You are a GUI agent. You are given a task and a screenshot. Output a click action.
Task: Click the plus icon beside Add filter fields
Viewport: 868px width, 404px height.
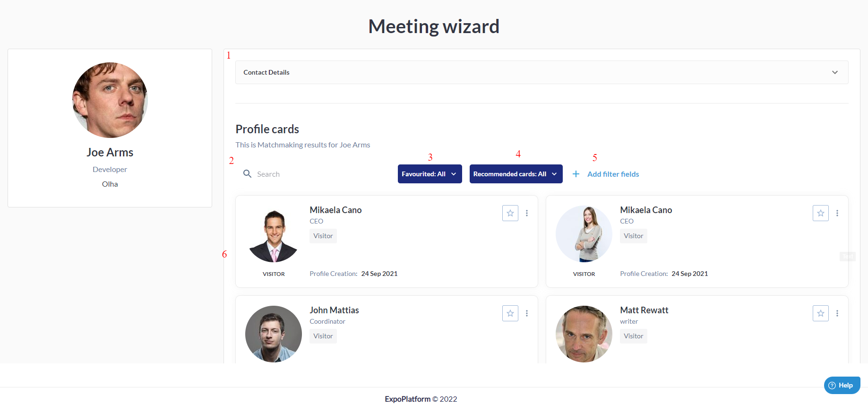576,174
